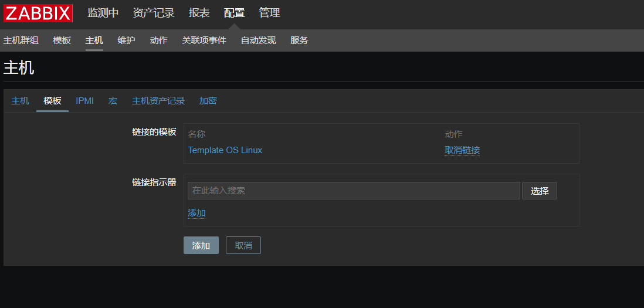Image resolution: width=644 pixels, height=308 pixels.
Task: Open 服务 submenu
Action: click(299, 40)
